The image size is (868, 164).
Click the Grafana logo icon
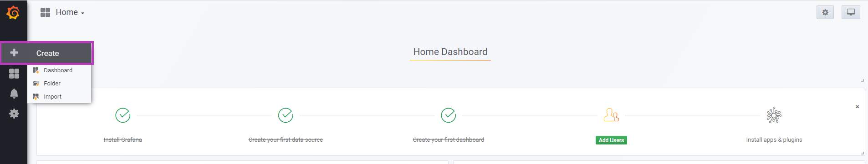[13, 13]
